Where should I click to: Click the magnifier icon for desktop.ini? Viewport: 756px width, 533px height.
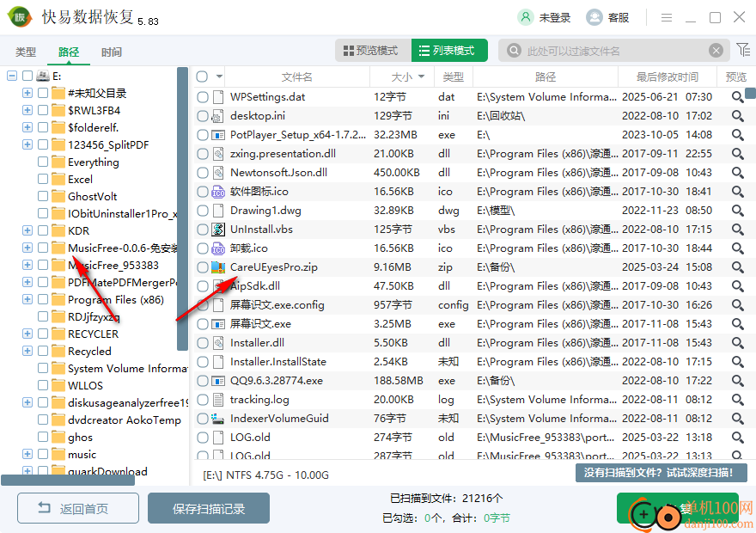click(737, 116)
